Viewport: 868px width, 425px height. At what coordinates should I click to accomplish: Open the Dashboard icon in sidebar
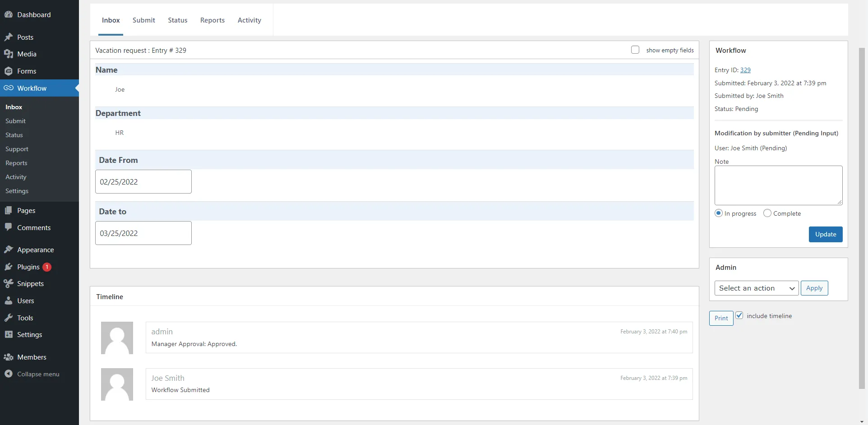click(x=8, y=14)
